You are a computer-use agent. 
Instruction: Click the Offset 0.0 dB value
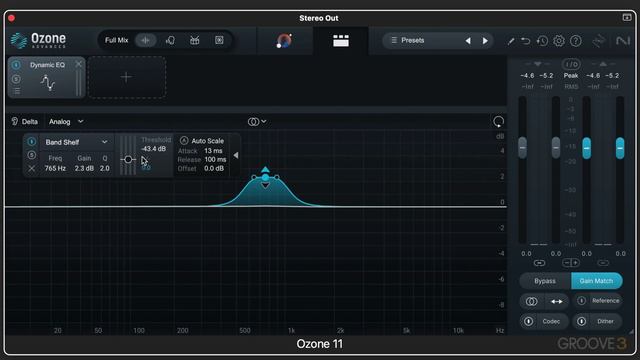[214, 168]
